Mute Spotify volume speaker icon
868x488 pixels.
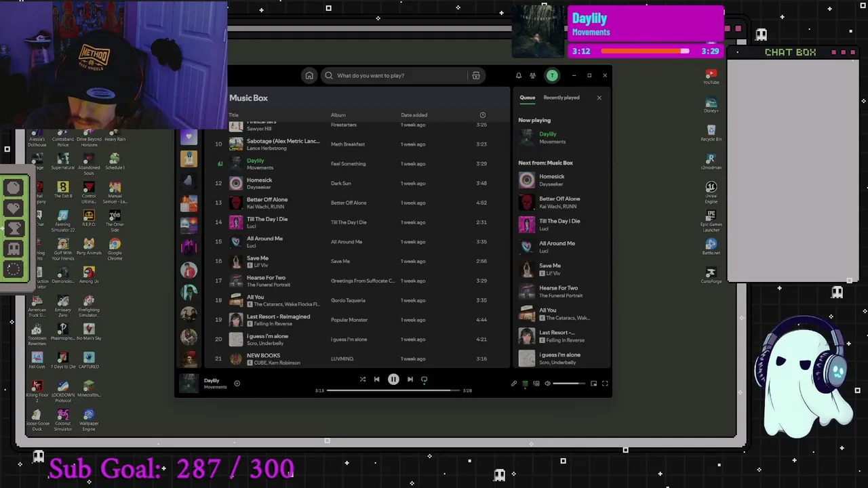coord(547,384)
